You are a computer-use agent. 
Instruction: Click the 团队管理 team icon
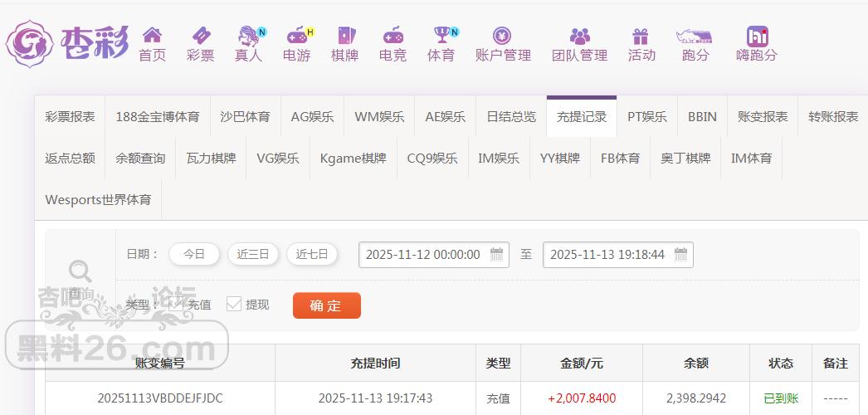[x=579, y=36]
